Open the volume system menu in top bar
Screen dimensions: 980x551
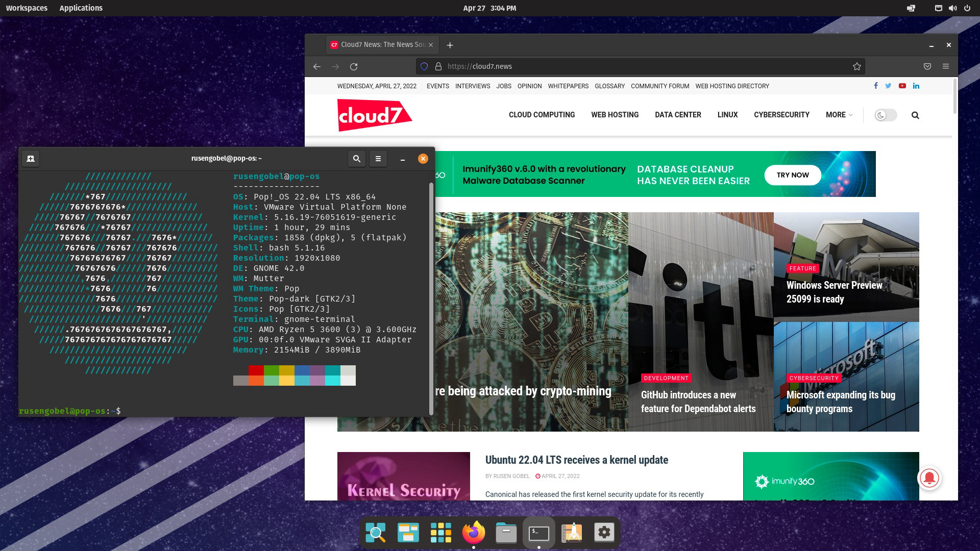coord(953,8)
